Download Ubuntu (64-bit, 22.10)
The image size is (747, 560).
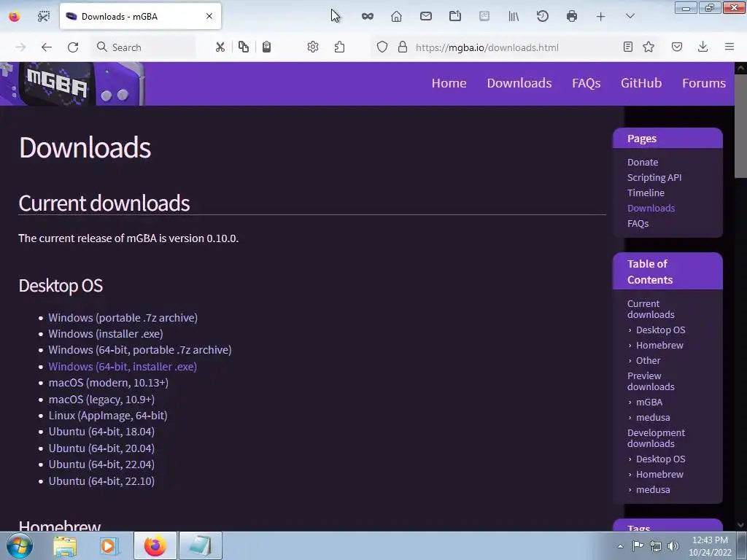click(x=101, y=481)
